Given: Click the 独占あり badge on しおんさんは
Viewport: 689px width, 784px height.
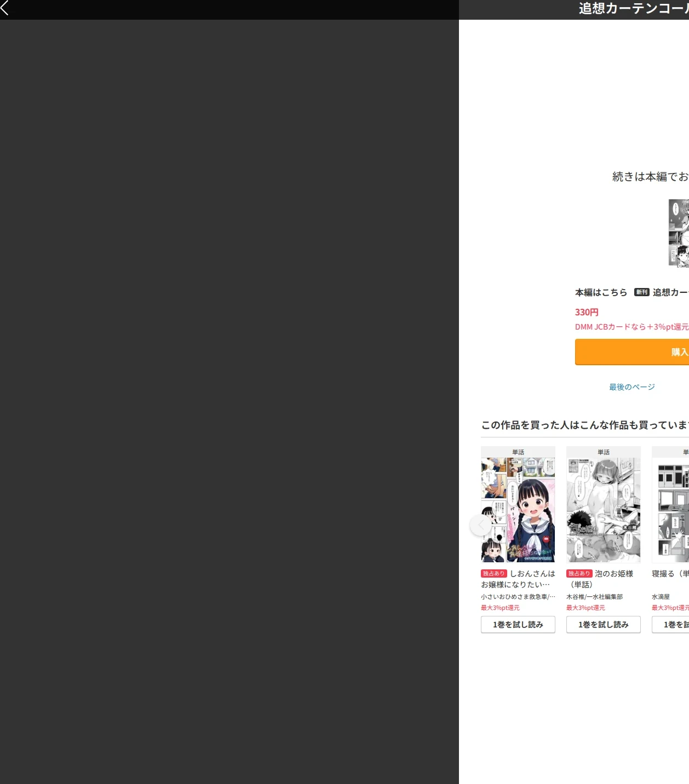Looking at the screenshot, I should coord(494,574).
